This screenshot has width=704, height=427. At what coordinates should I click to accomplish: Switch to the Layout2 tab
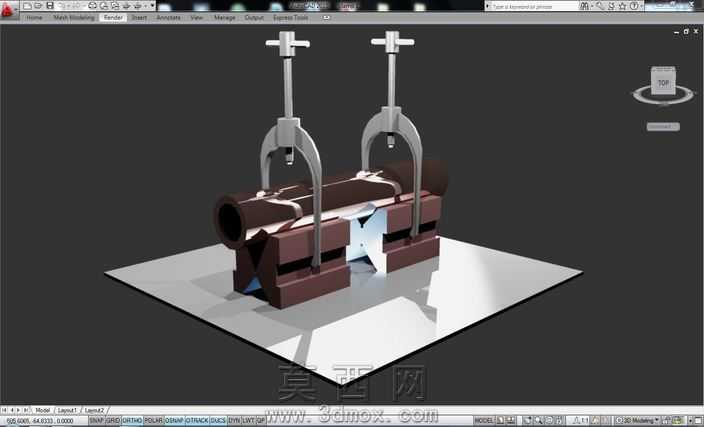tap(94, 410)
